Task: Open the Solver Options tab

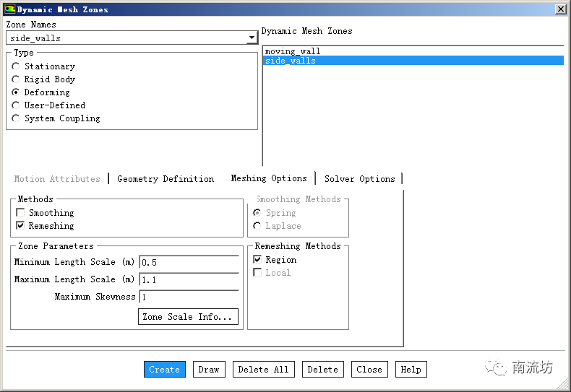Action: coord(359,179)
